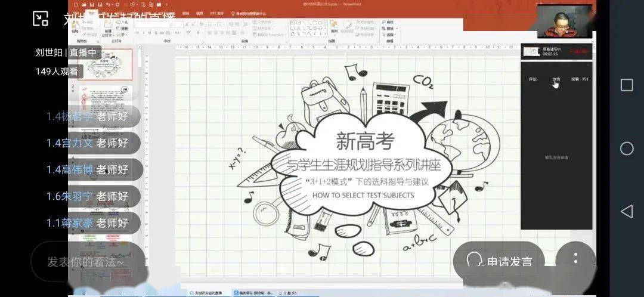
Task: Tap the Android recent apps square button
Action: (626, 85)
